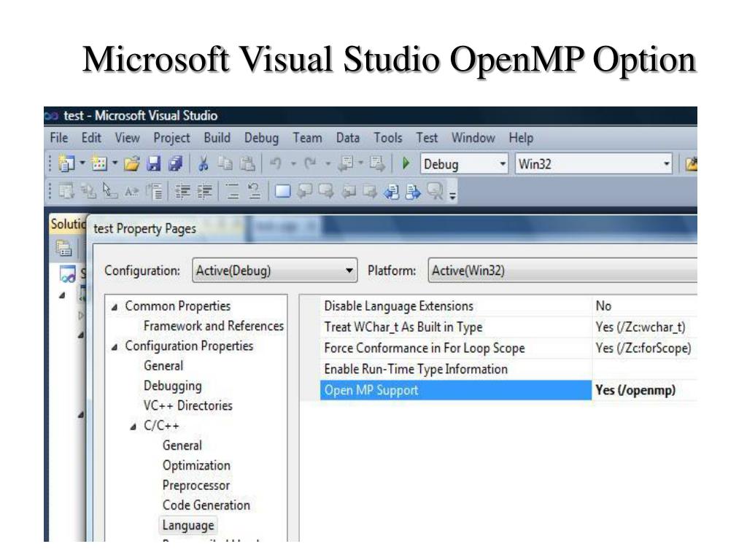747x560 pixels.
Task: Click the Yes (/openmp) property value
Action: (635, 390)
